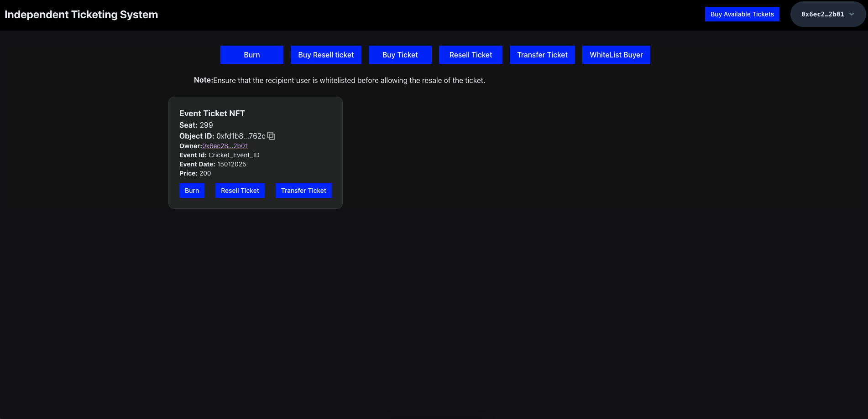Open the Resell Ticket option in the toolbar

pos(471,54)
